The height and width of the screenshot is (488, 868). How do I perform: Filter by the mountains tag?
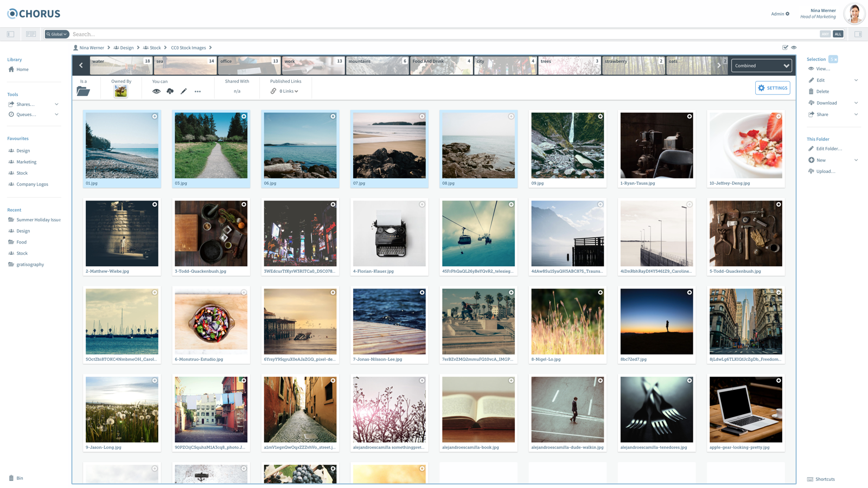point(377,66)
